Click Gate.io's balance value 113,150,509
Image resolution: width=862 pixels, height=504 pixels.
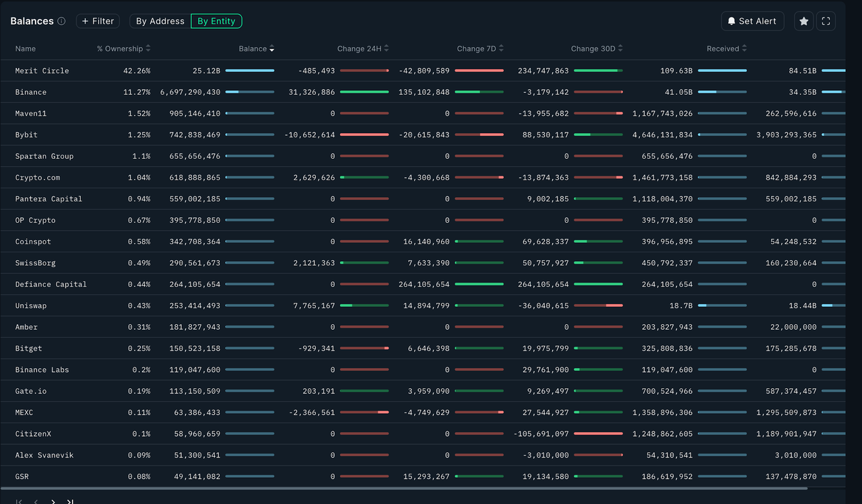click(x=195, y=392)
